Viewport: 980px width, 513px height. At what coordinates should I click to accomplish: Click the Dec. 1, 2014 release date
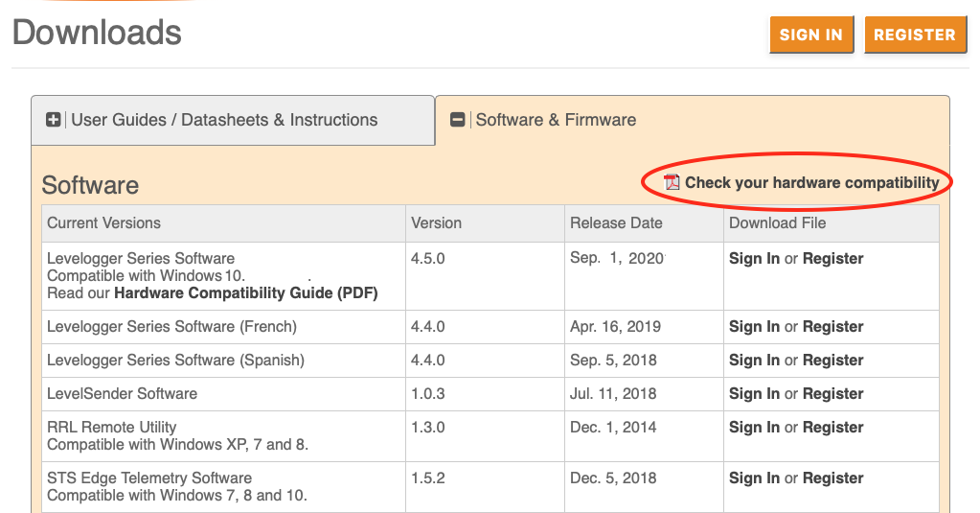613,428
